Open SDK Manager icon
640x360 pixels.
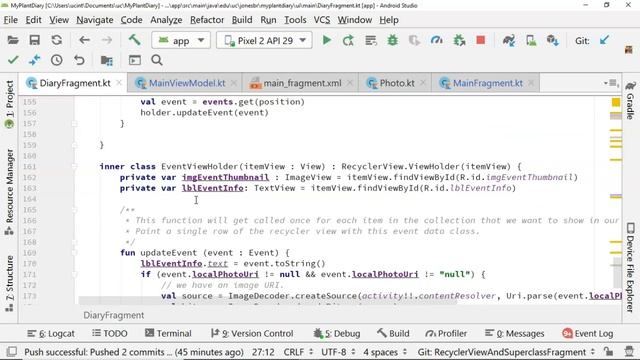[x=553, y=40]
